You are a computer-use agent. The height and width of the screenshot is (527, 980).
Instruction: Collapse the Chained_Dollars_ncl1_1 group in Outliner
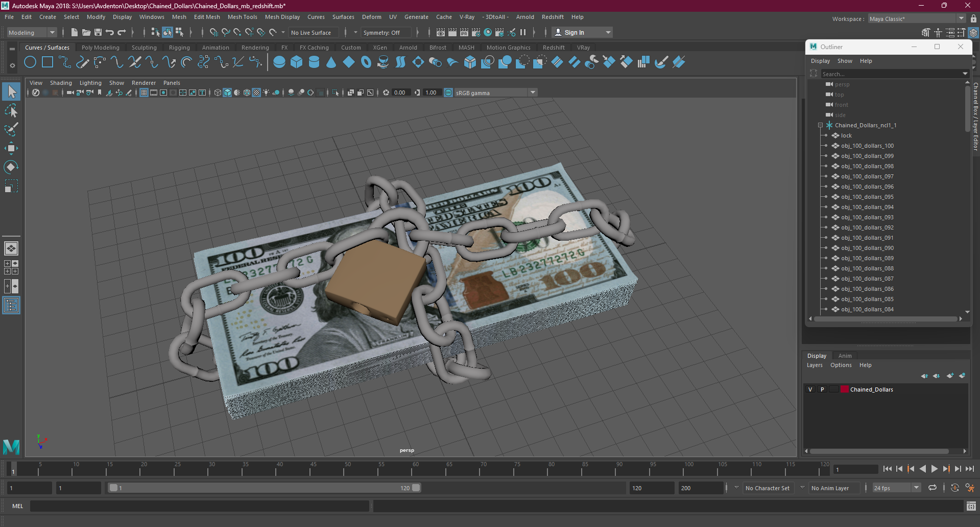point(820,125)
